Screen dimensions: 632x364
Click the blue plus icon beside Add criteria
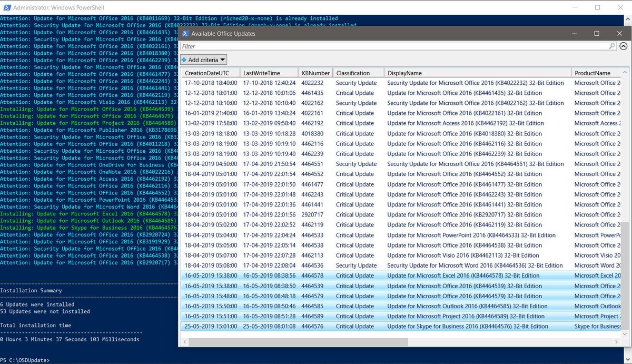tap(184, 60)
